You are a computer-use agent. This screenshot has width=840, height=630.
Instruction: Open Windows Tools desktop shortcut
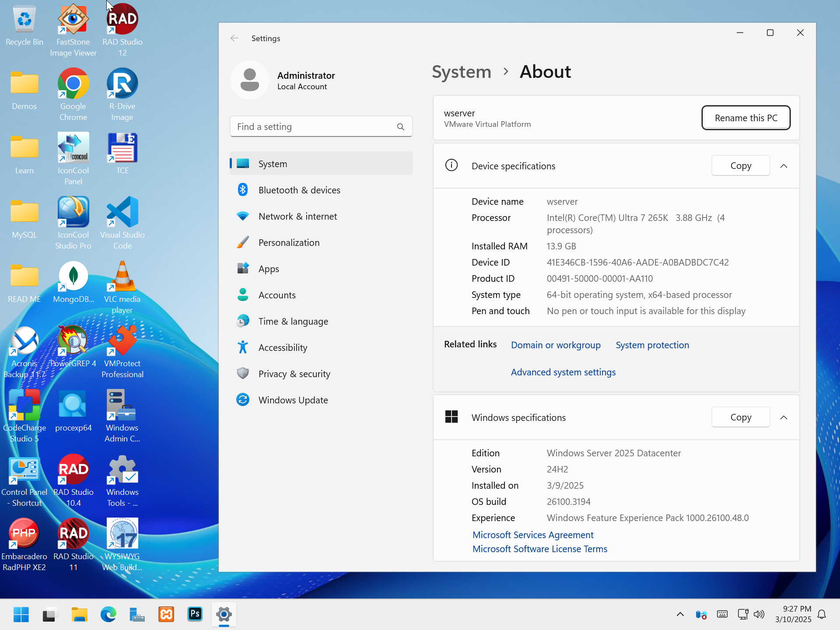coord(122,480)
